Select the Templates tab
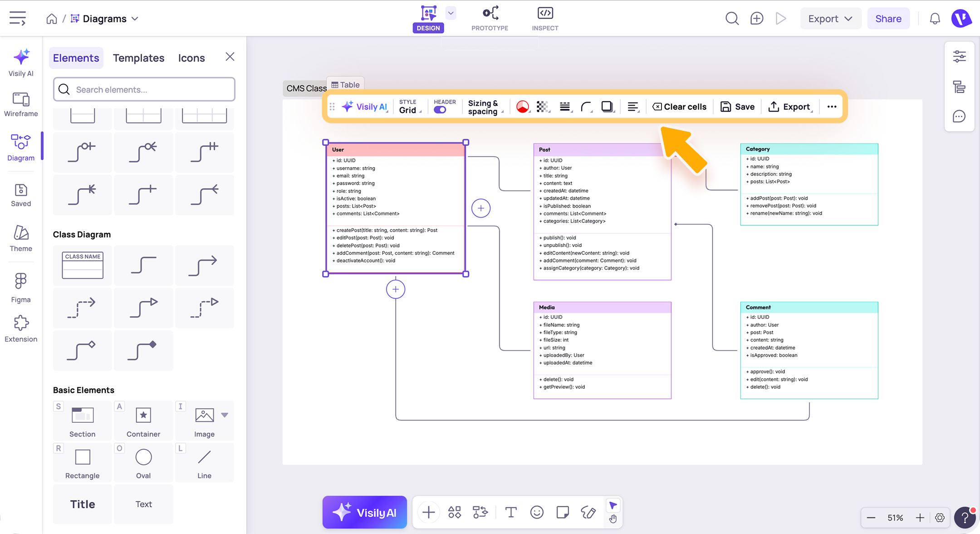This screenshot has height=534, width=980. pos(138,58)
